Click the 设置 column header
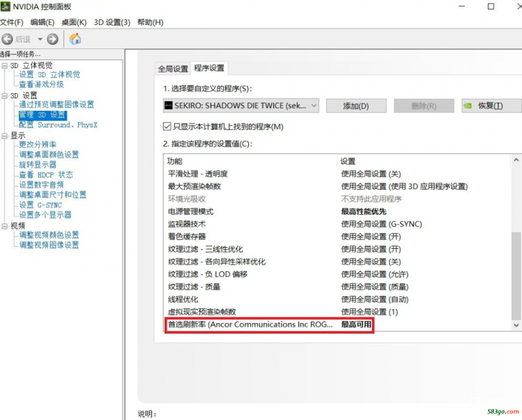This screenshot has width=522, height=420. point(424,161)
